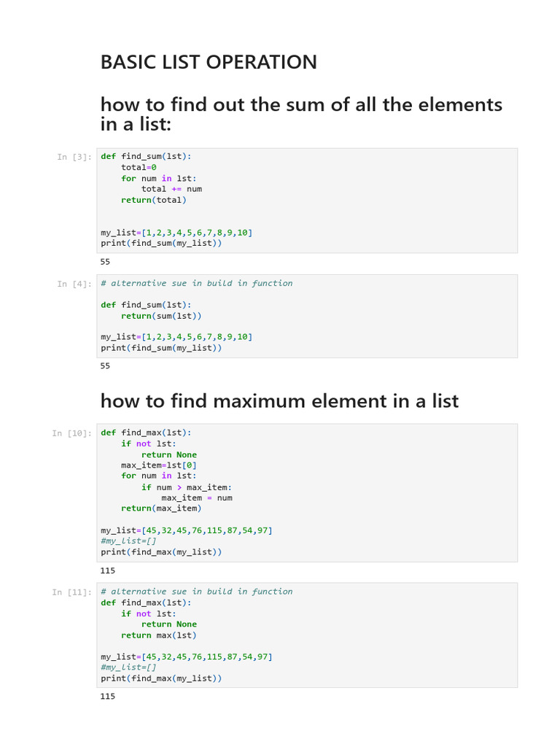Select the In [3] cell prompt
Viewport: 560px width, 747px height.
(74, 157)
